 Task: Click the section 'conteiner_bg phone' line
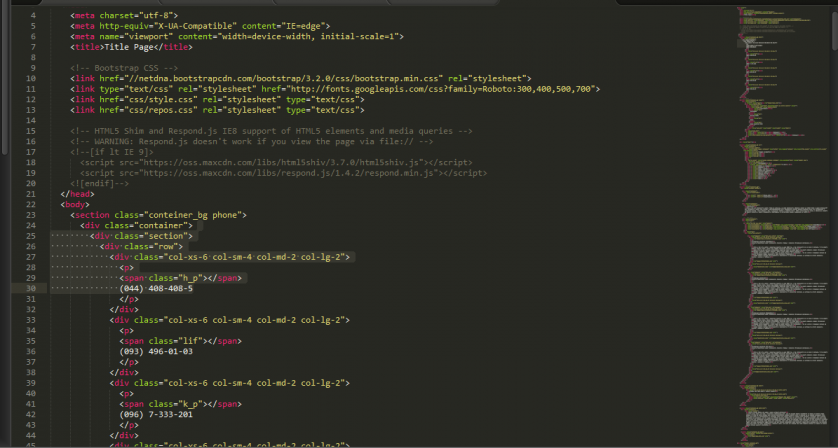pyautogui.click(x=158, y=215)
